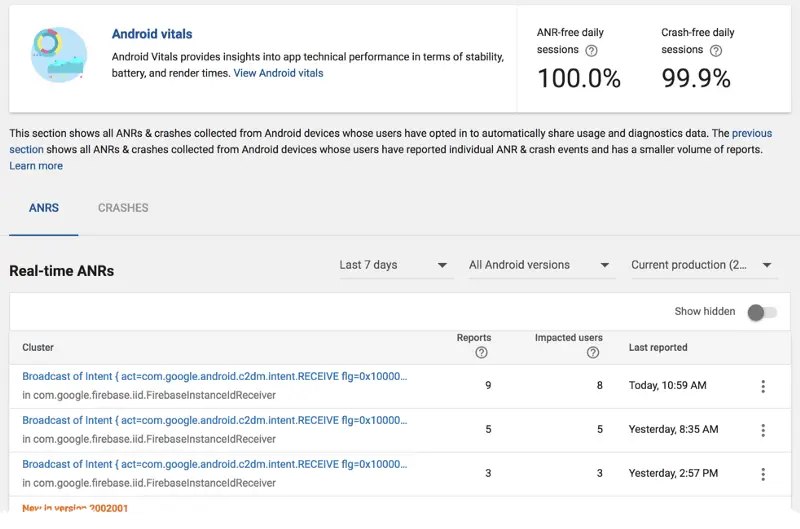This screenshot has height=529, width=800.
Task: Open more options for the 5-reports cluster
Action: (x=763, y=430)
